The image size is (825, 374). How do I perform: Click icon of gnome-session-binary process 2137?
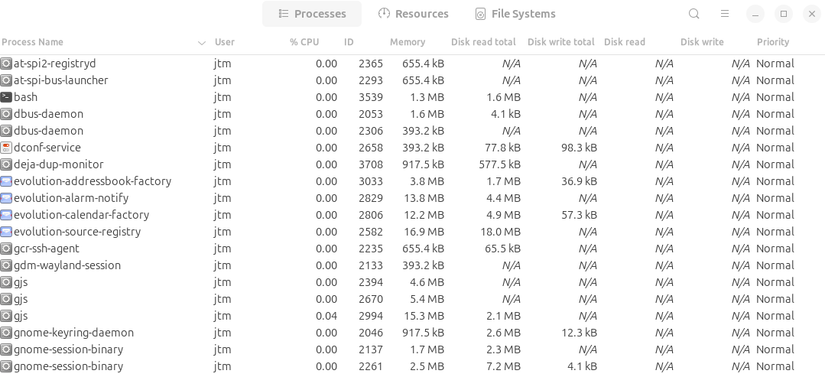[6, 349]
